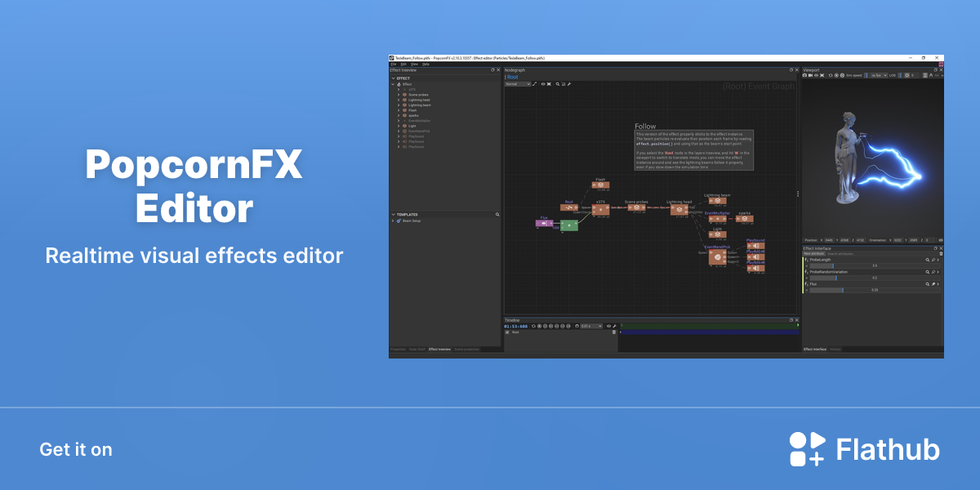Viewport: 980px width, 490px height.
Task: Open the Edit menu
Action: (403, 65)
